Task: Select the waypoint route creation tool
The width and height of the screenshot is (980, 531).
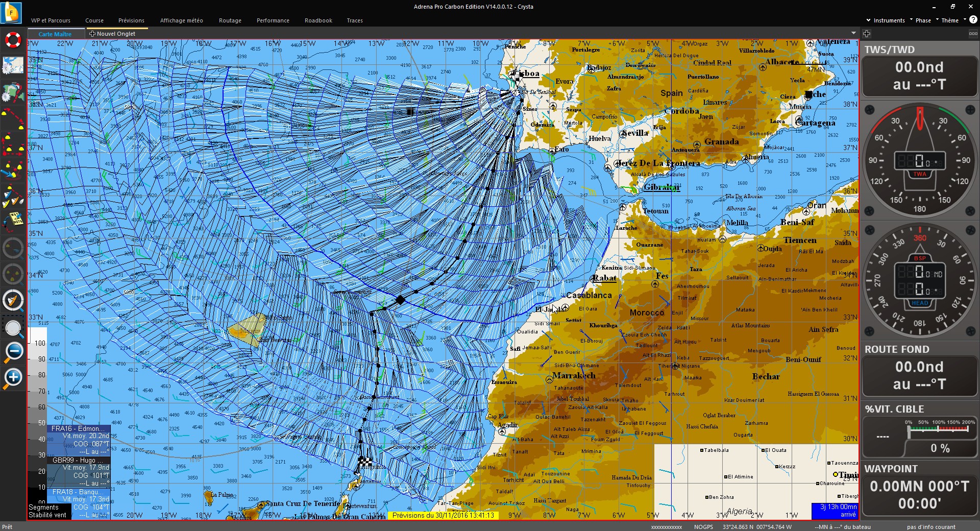Action: coord(13,119)
